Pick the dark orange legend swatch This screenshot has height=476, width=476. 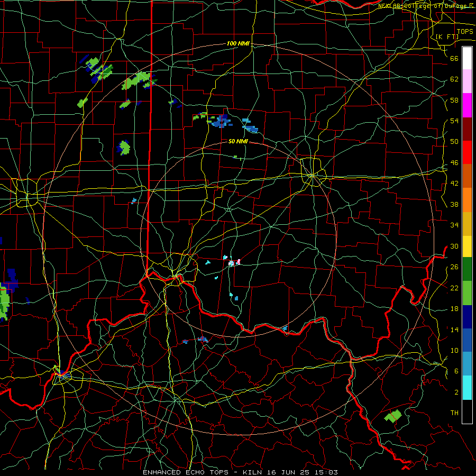(x=467, y=176)
